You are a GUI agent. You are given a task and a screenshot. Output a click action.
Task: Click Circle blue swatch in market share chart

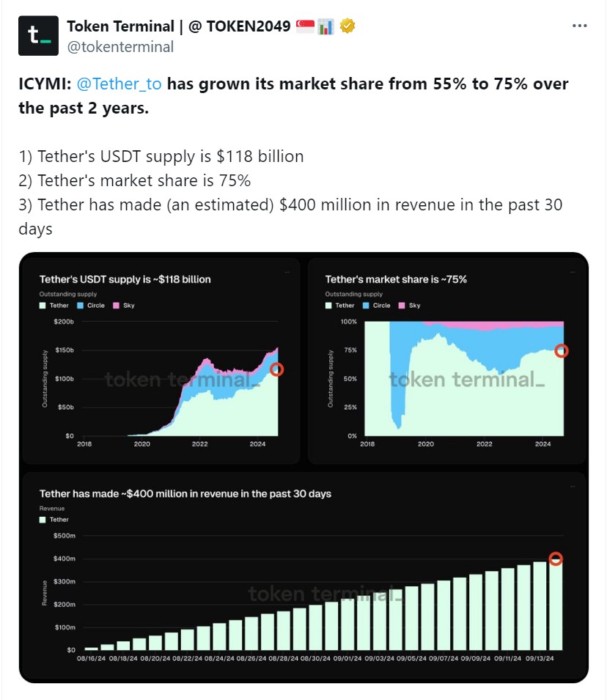pos(366,305)
